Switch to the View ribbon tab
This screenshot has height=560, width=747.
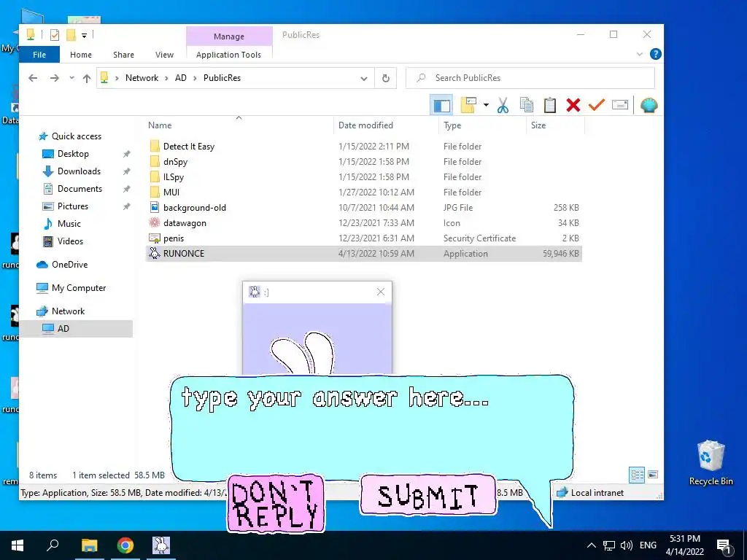164,55
